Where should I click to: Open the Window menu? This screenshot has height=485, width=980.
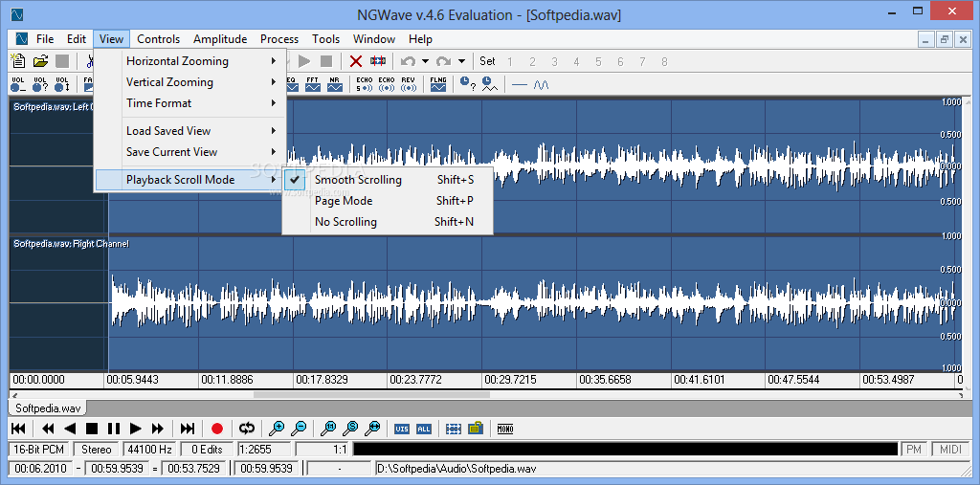pos(374,39)
